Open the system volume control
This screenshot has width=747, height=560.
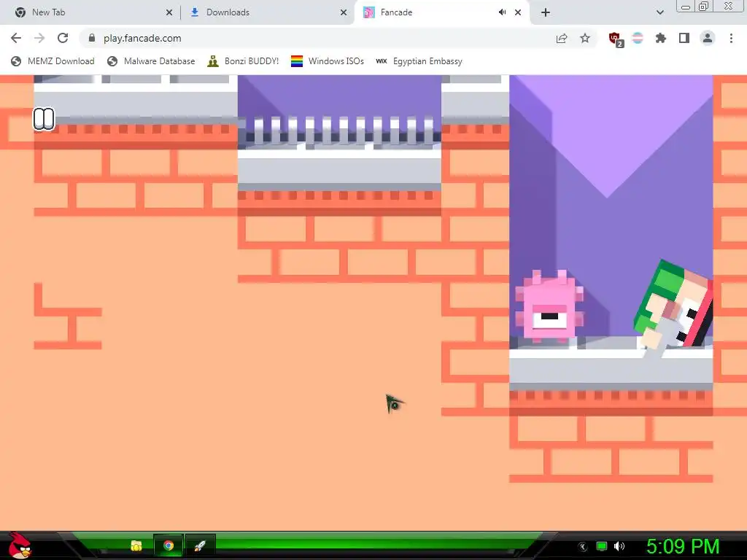[x=619, y=546]
